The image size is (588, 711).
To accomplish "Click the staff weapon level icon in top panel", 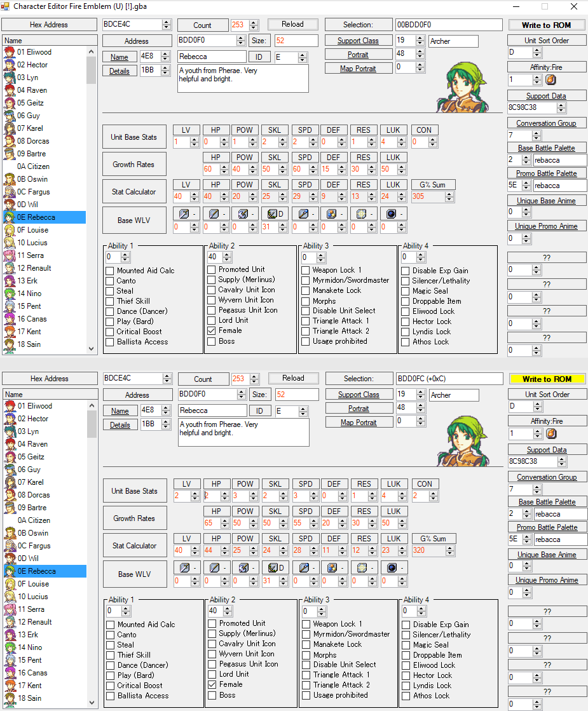I will coord(303,213).
